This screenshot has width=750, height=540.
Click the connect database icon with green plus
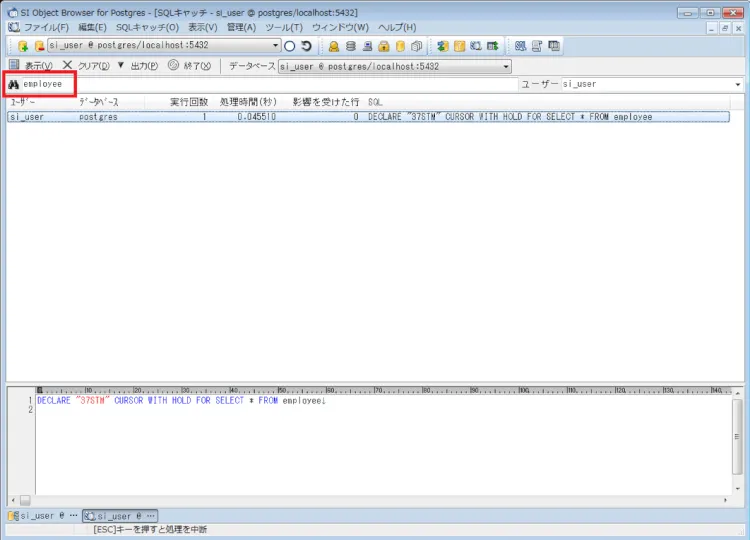click(22, 46)
